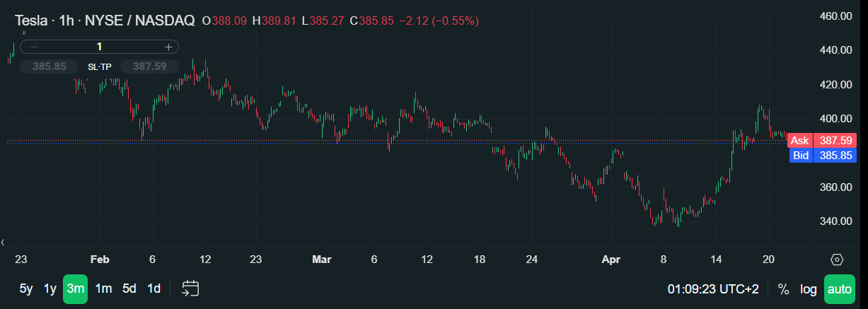Increase order quantity with plus button
The height and width of the screenshot is (309, 868).
pos(168,47)
